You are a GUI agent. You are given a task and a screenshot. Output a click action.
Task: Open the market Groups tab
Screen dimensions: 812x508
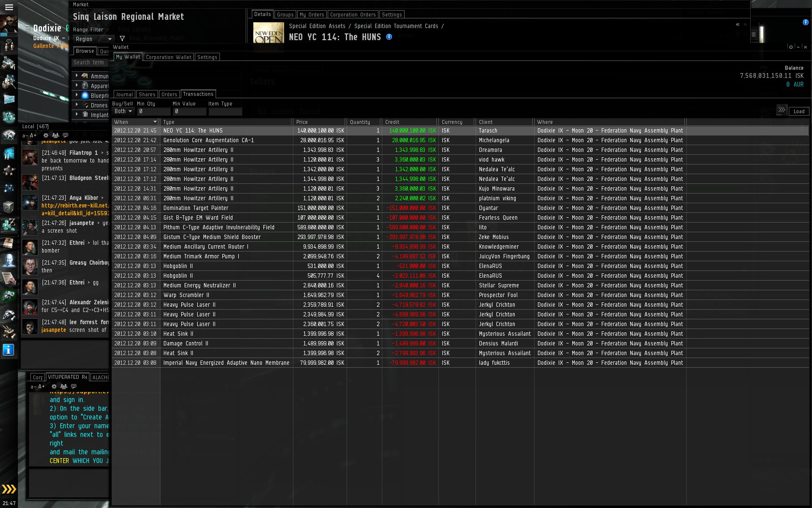click(285, 15)
